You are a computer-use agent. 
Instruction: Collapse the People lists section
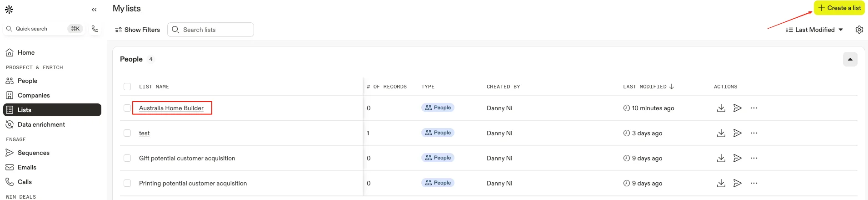[x=850, y=59]
